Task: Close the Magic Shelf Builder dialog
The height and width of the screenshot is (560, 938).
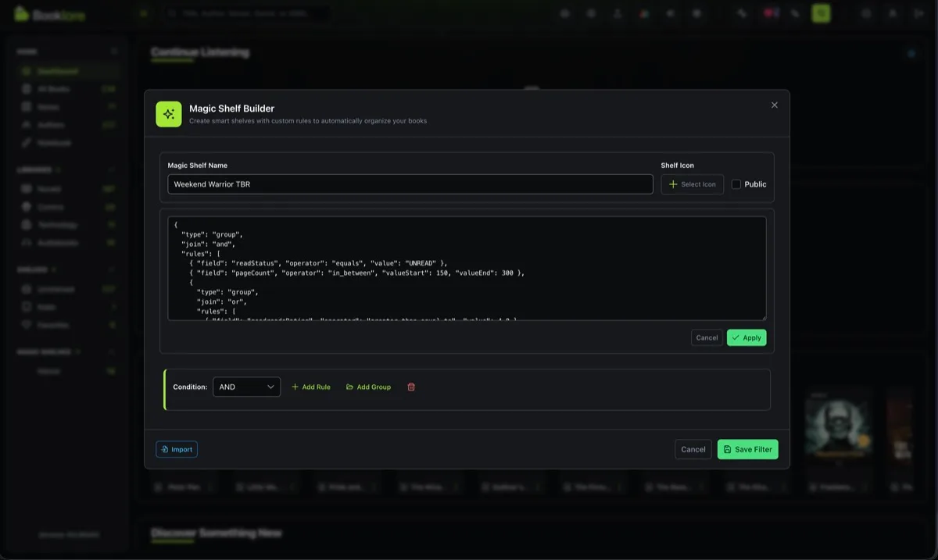Action: [775, 105]
